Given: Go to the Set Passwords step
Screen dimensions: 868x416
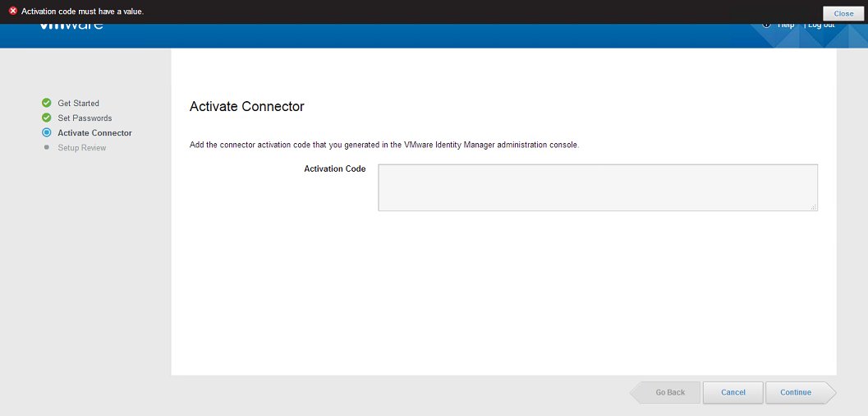Looking at the screenshot, I should (x=85, y=118).
